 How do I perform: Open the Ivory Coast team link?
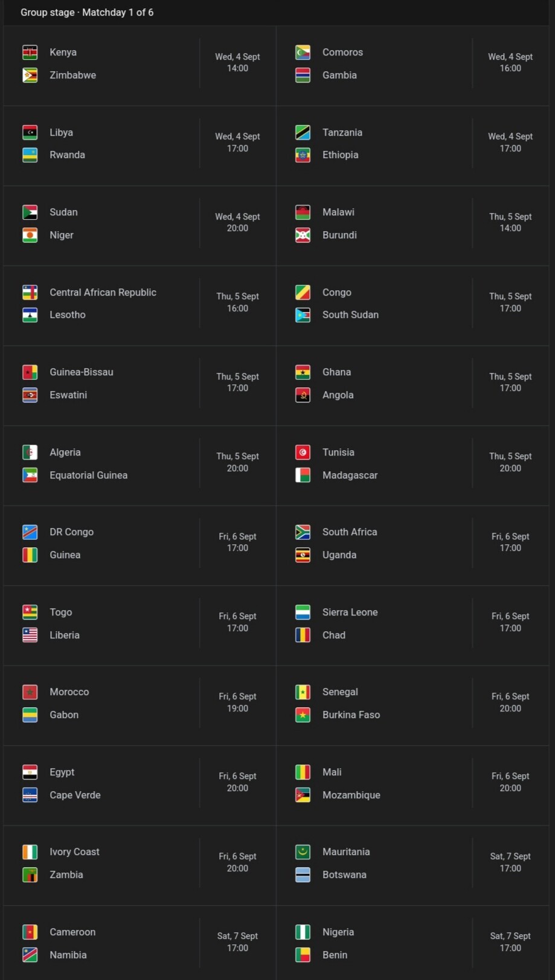click(x=74, y=851)
